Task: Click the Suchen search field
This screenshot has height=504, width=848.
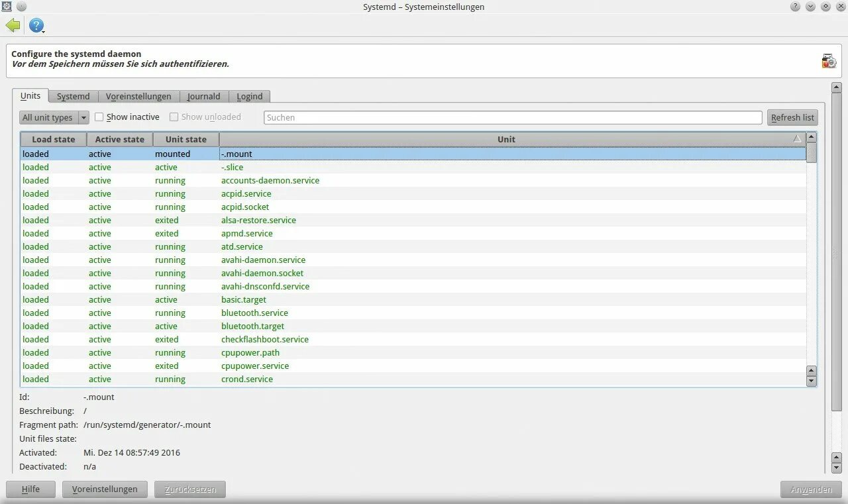Action: coord(513,117)
